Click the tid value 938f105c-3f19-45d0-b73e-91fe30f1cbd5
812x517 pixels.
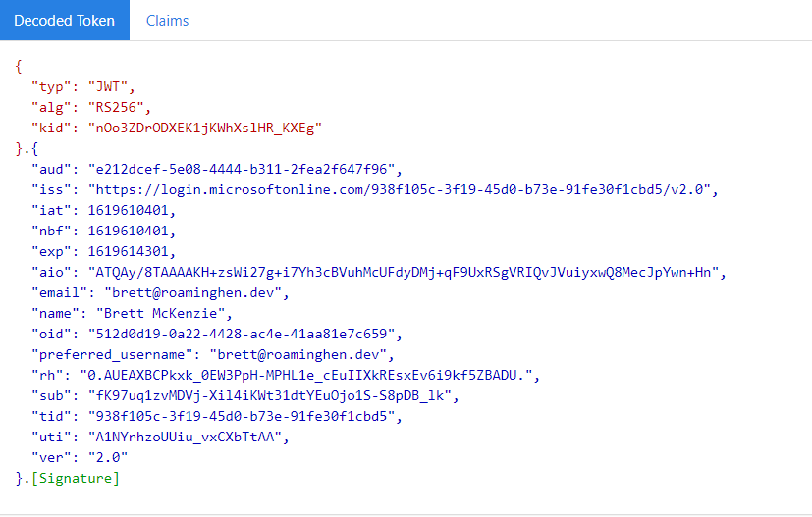click(x=242, y=417)
